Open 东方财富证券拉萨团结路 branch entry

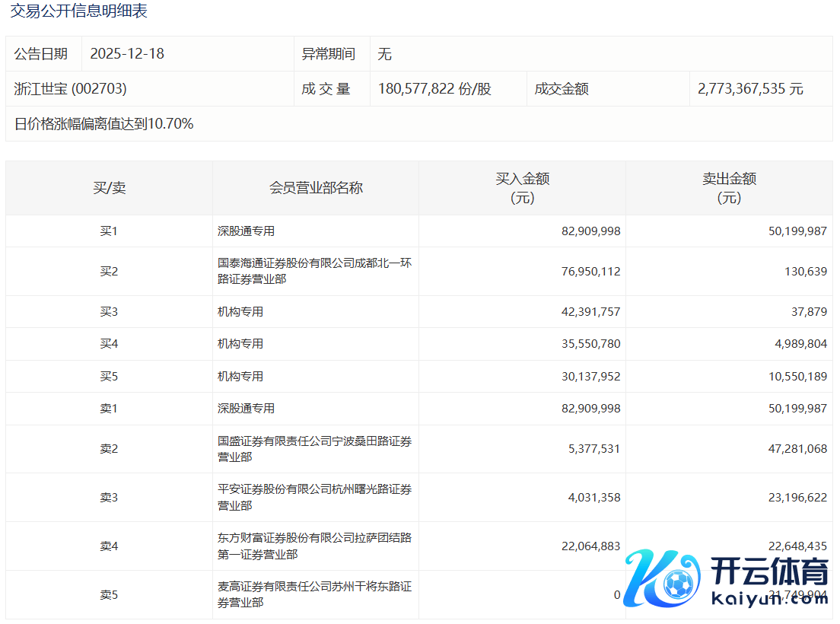pos(314,546)
